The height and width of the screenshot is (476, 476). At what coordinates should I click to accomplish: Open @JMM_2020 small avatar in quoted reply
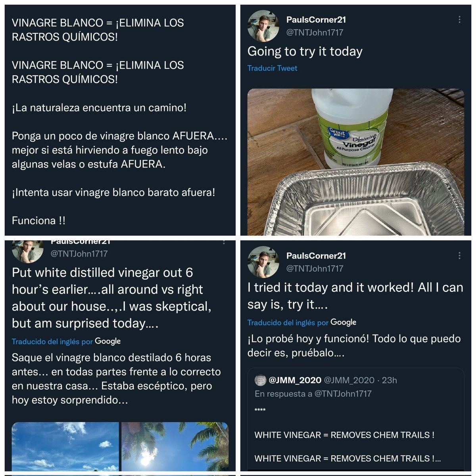(x=260, y=380)
